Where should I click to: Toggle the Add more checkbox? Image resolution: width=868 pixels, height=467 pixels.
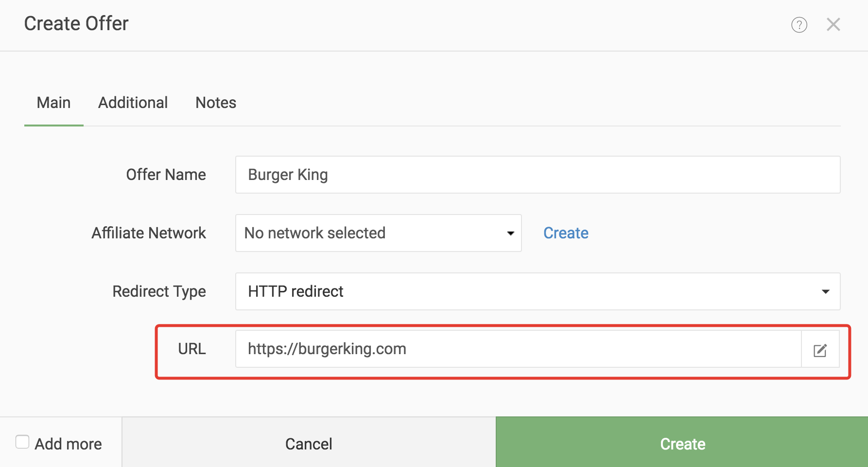click(x=22, y=442)
